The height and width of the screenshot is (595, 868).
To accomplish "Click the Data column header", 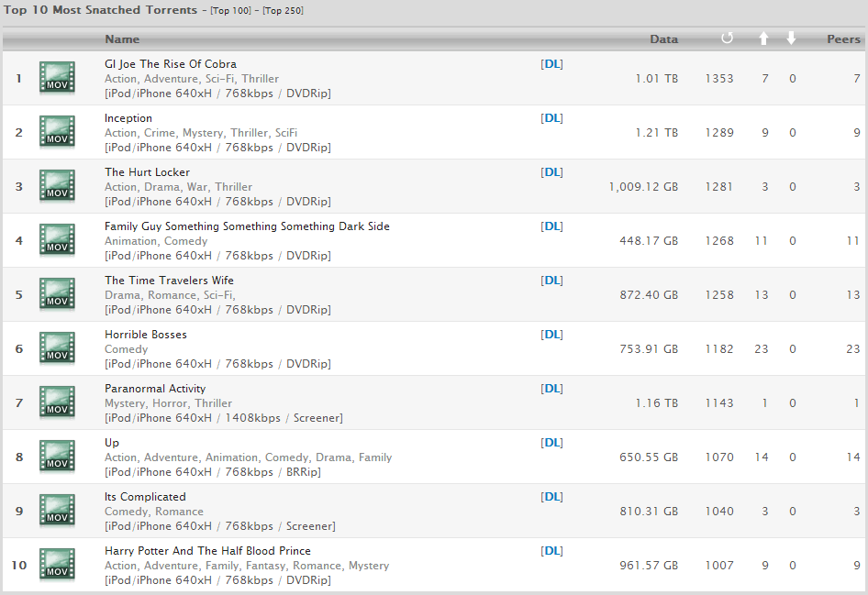I will click(663, 39).
